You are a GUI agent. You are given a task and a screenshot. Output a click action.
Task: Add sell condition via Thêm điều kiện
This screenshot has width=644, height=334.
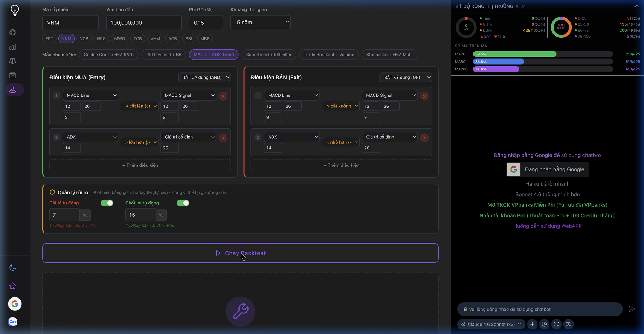(x=341, y=165)
